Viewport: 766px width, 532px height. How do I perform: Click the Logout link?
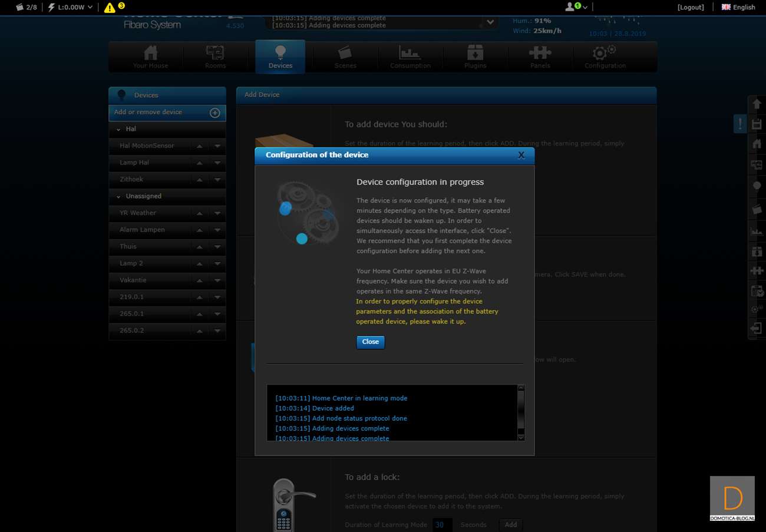tap(691, 7)
